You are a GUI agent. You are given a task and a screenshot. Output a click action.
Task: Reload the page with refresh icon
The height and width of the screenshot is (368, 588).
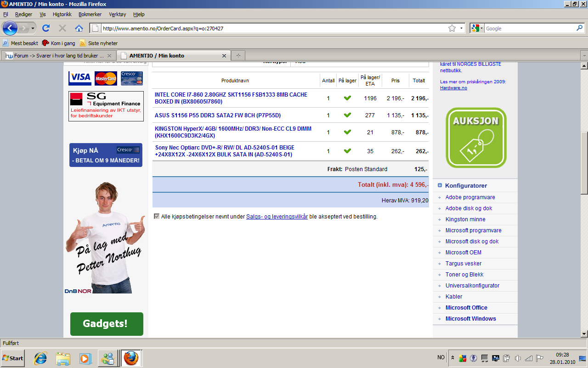(46, 28)
